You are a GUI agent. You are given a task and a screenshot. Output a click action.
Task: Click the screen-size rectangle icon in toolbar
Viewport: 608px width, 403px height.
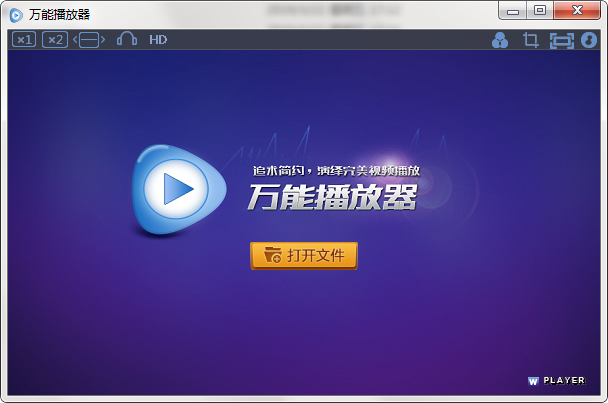pyautogui.click(x=89, y=40)
